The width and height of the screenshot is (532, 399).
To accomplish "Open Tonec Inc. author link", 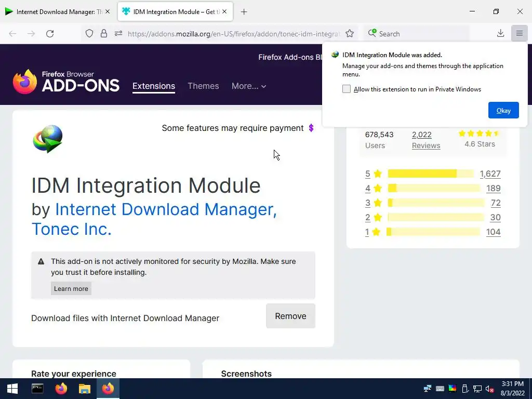I will point(72,229).
